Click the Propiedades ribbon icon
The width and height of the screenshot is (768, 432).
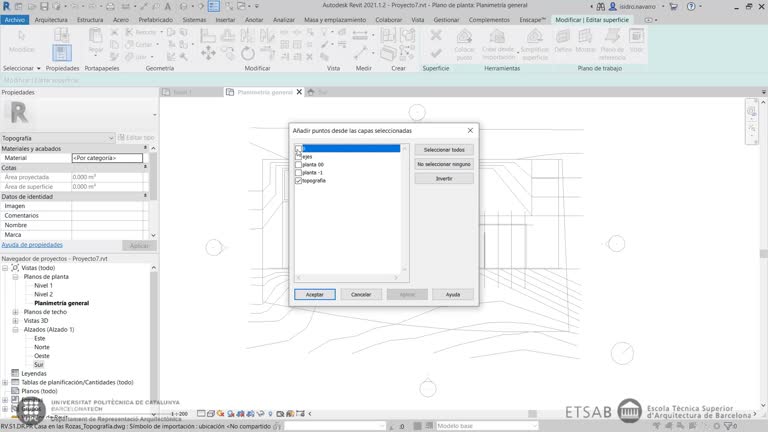[62, 50]
